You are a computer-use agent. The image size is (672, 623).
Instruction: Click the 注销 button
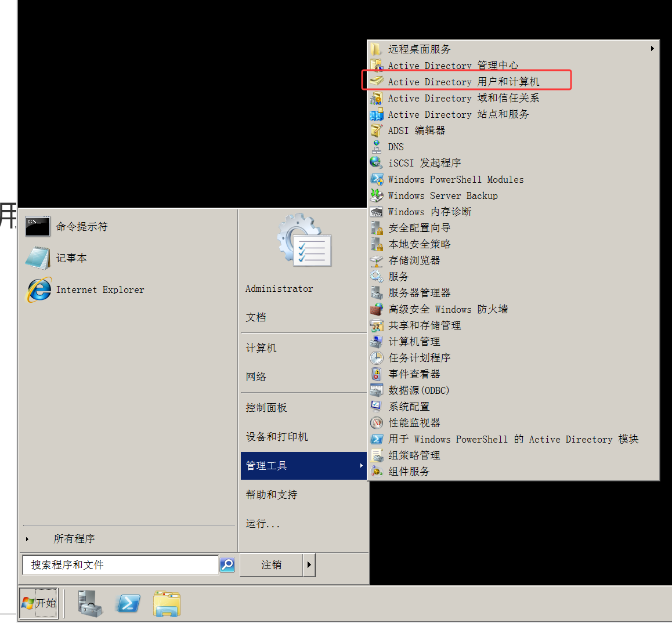(271, 565)
